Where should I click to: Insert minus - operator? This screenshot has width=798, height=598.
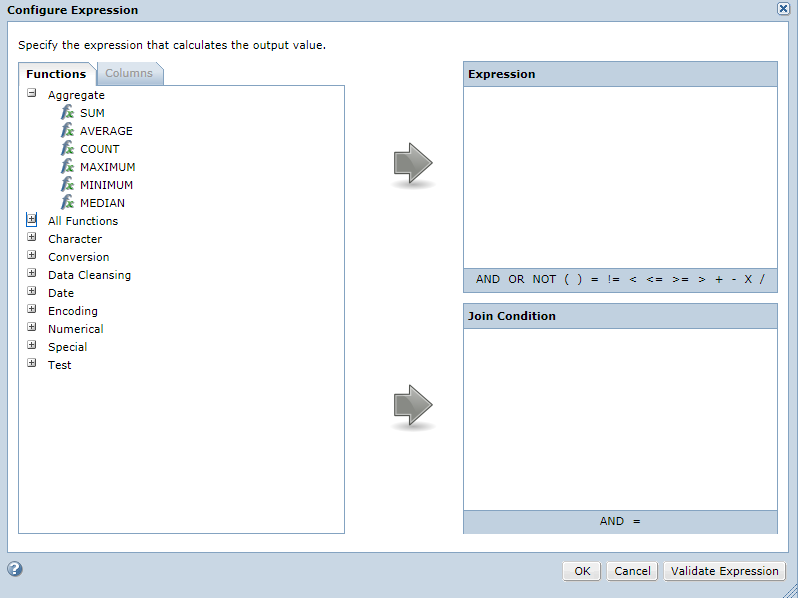click(x=734, y=279)
